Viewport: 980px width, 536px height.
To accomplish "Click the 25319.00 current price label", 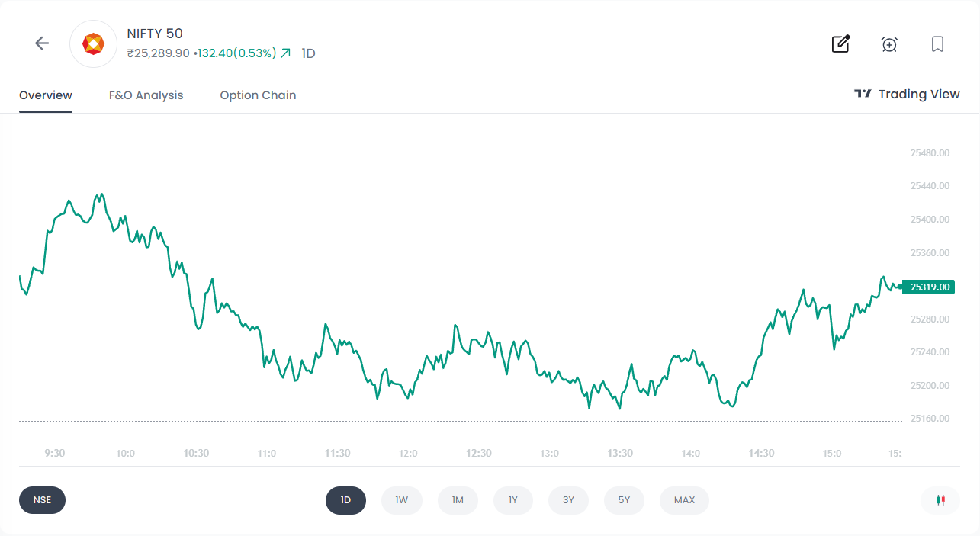I will [x=930, y=287].
